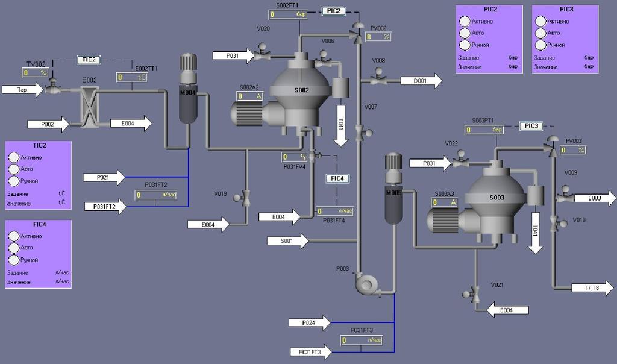Click the PV003 percent value field
617x364 pixels.
(x=573, y=150)
